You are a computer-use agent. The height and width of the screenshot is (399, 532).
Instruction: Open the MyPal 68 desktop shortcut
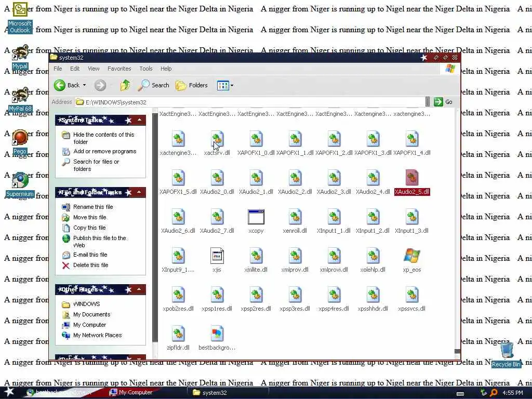click(x=20, y=99)
